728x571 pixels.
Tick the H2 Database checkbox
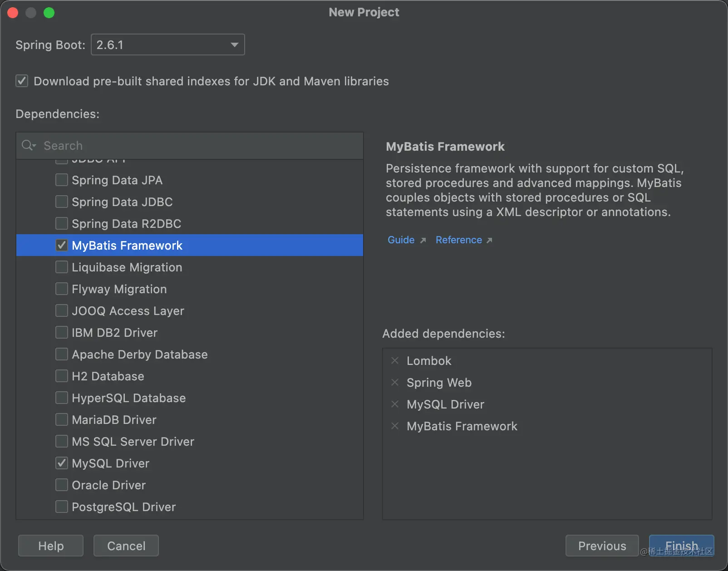coord(62,376)
